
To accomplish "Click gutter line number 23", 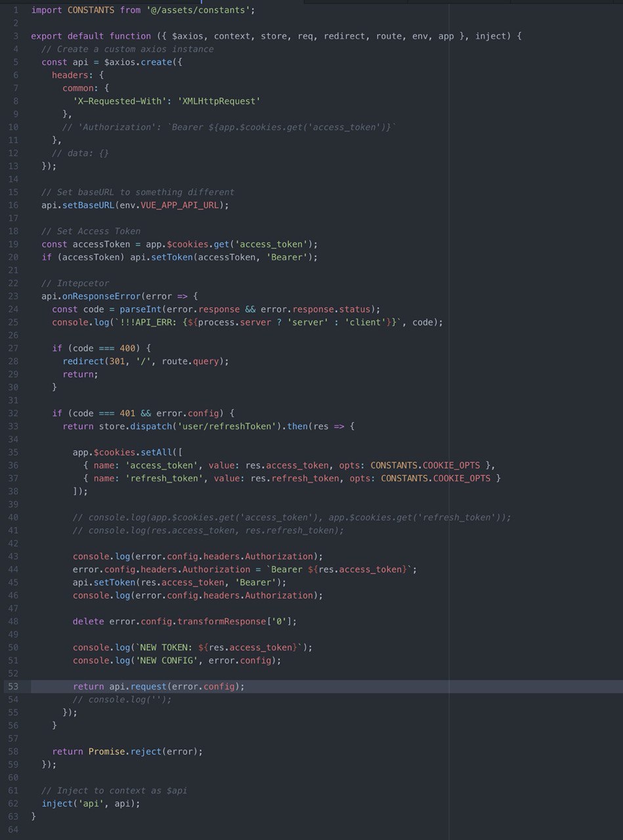I will pyautogui.click(x=14, y=296).
